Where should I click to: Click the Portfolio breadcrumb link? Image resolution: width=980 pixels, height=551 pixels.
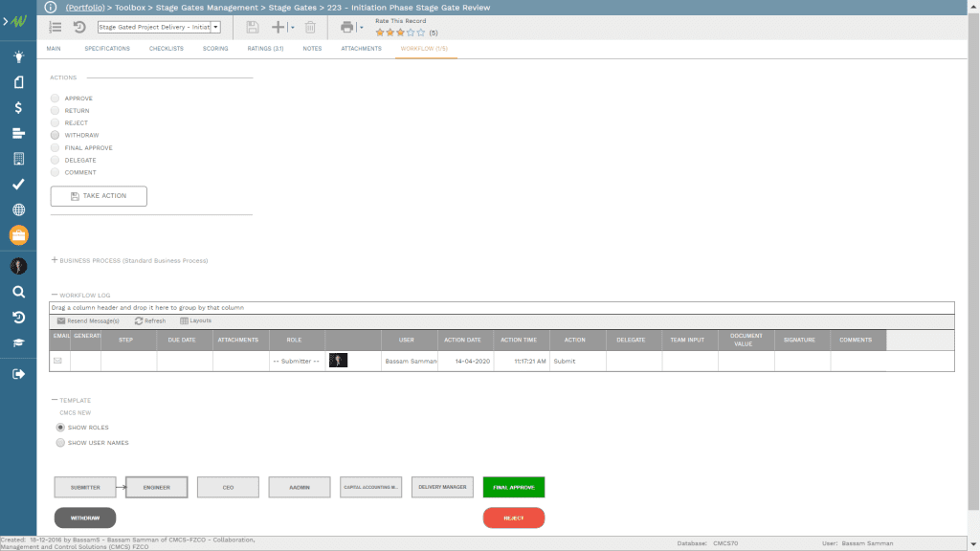point(84,7)
